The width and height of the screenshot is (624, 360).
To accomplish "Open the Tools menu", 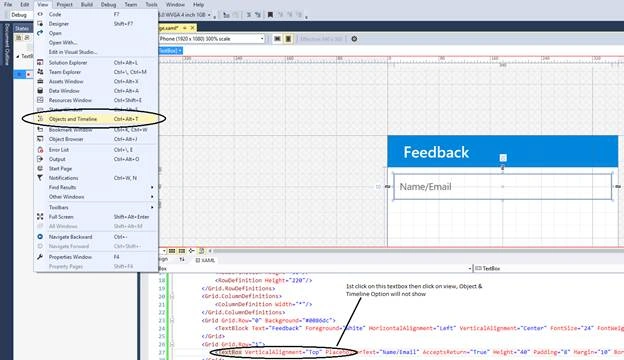I will coord(151,5).
